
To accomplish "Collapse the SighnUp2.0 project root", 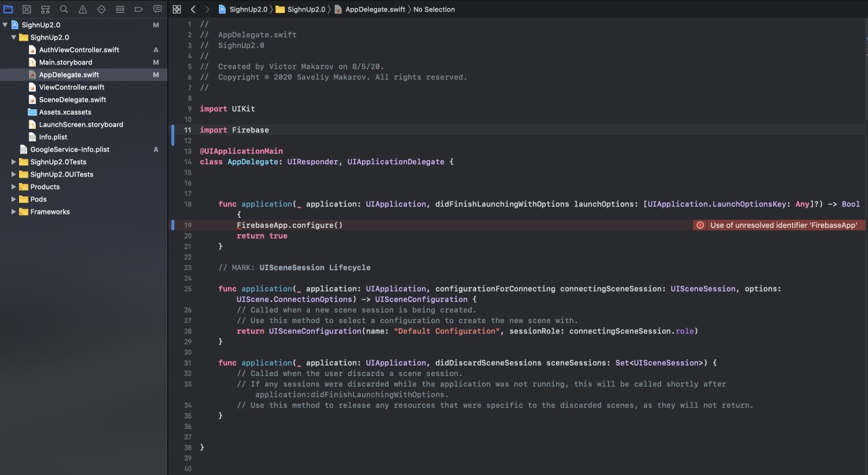I will click(5, 25).
